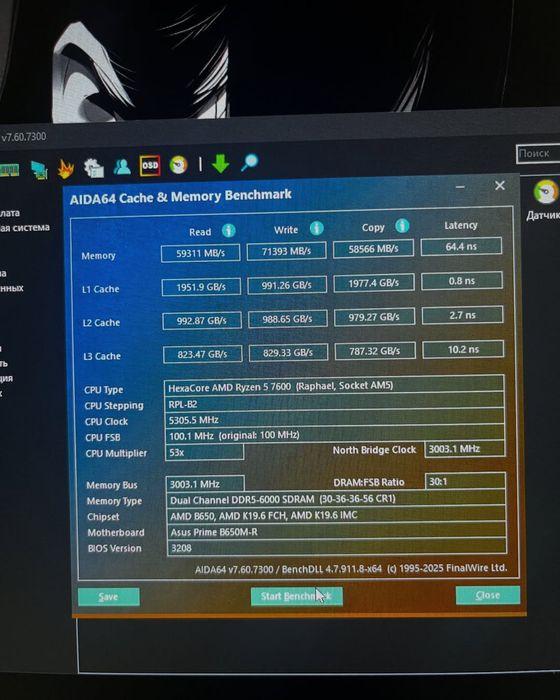560x700 pixels.
Task: Click Memory Type DDR5-6000 SDRAM field
Action: tap(336, 499)
